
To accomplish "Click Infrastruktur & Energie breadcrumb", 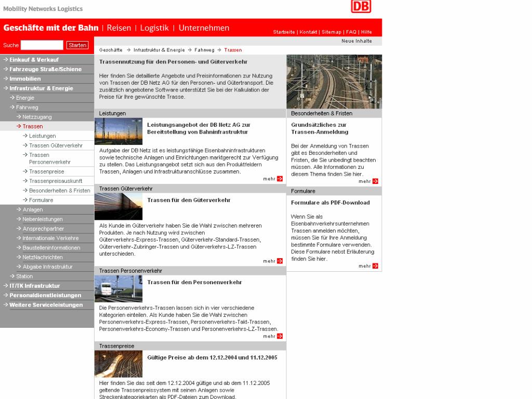I will point(159,50).
